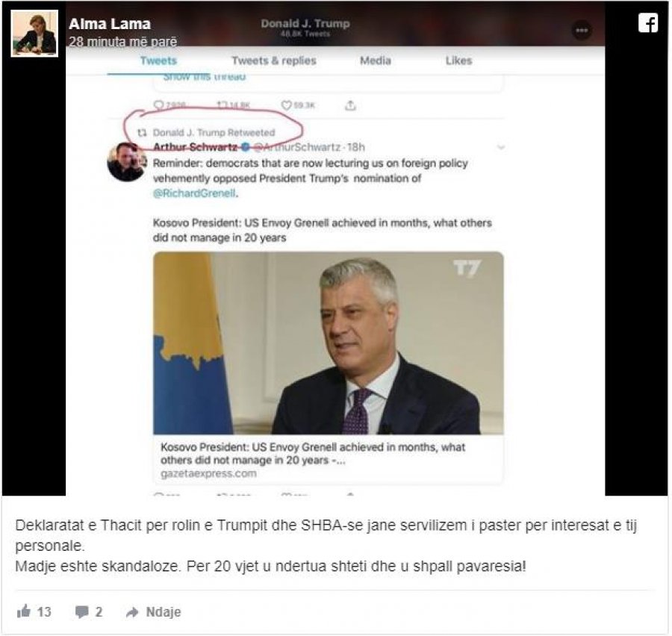This screenshot has height=636, width=672.
Task: Open the @RichardGrenell mention link
Action: coord(194,193)
